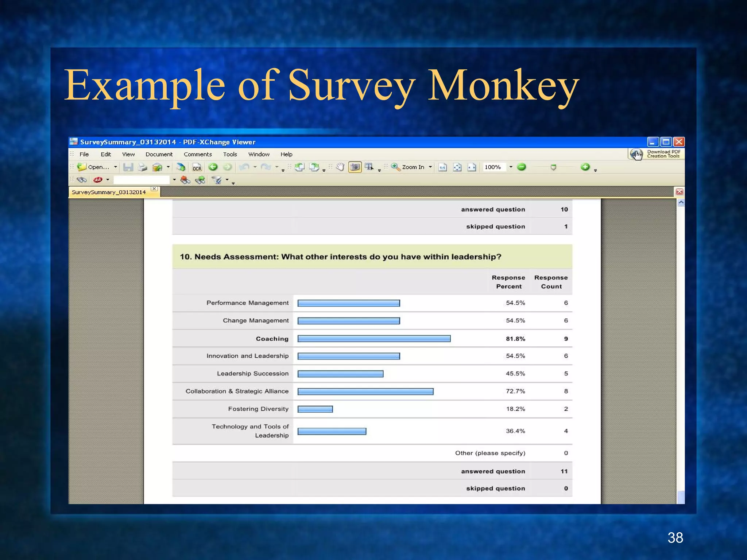Image resolution: width=747 pixels, height=560 pixels.
Task: Click the red Ask search provider icon
Action: 98,180
